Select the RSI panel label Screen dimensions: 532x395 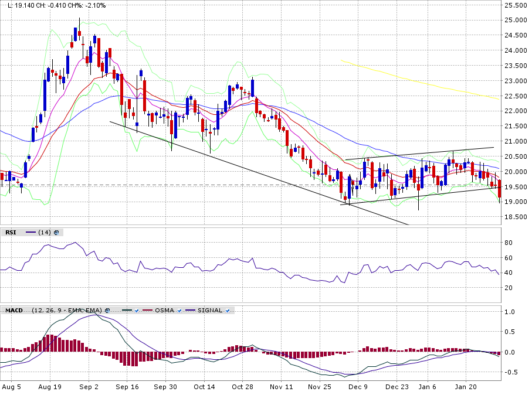[x=11, y=233]
